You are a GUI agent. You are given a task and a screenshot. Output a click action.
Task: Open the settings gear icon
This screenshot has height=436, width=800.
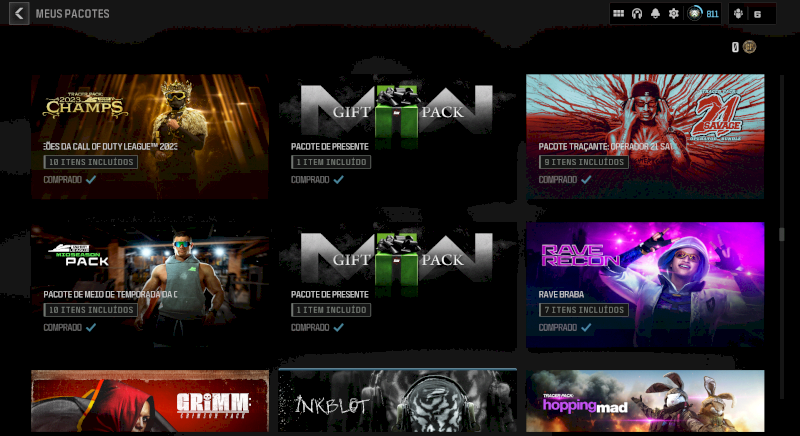673,14
